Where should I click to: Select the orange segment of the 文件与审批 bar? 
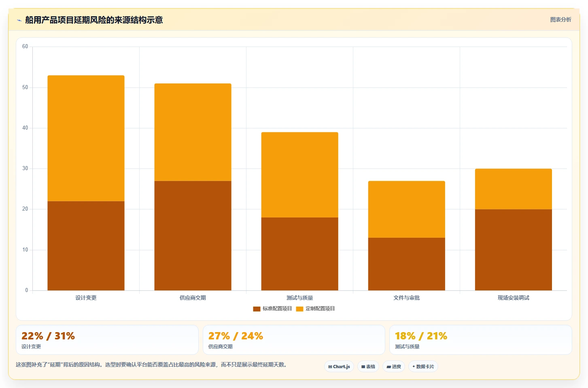(x=406, y=209)
